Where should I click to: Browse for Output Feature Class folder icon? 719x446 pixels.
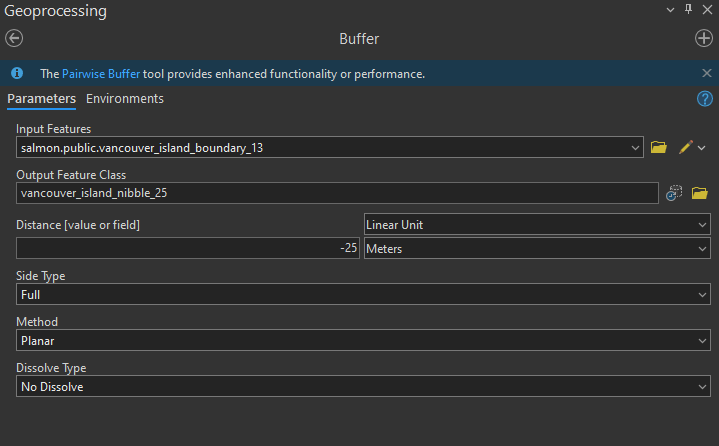[699, 193]
